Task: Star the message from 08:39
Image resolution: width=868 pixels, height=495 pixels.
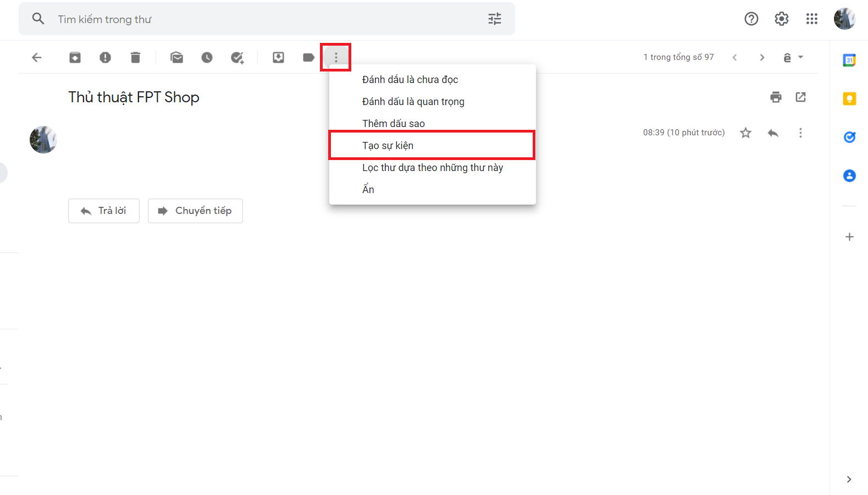Action: [745, 133]
